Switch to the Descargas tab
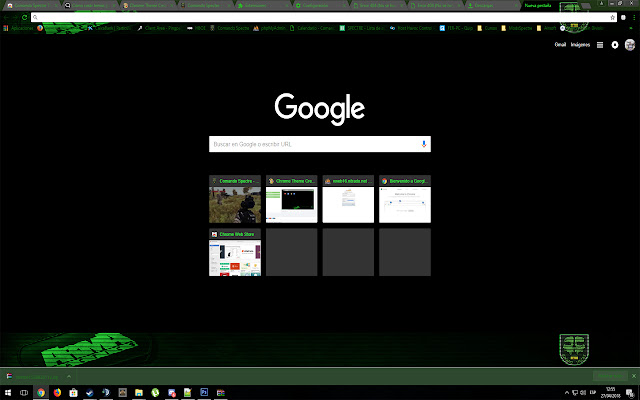This screenshot has height=400, width=640. pos(492,6)
